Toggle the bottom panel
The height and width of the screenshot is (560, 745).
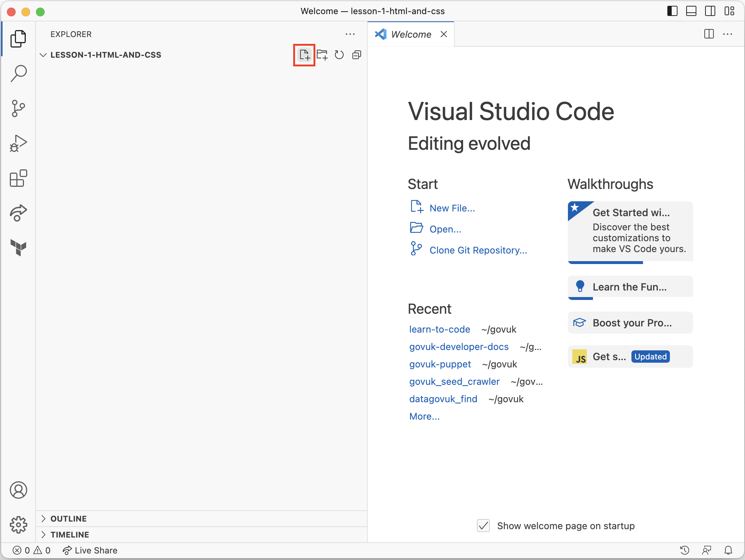[691, 11]
